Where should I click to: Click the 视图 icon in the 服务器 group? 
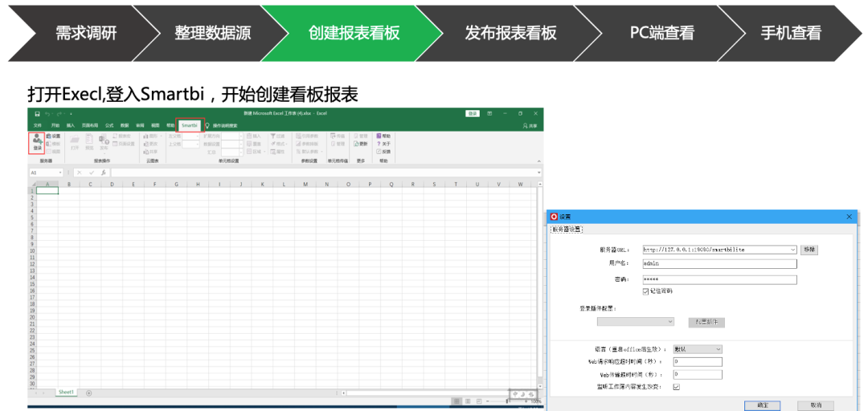click(x=54, y=152)
